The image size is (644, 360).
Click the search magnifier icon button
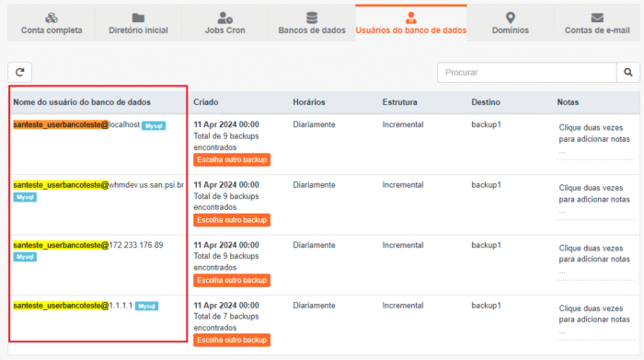[x=628, y=73]
